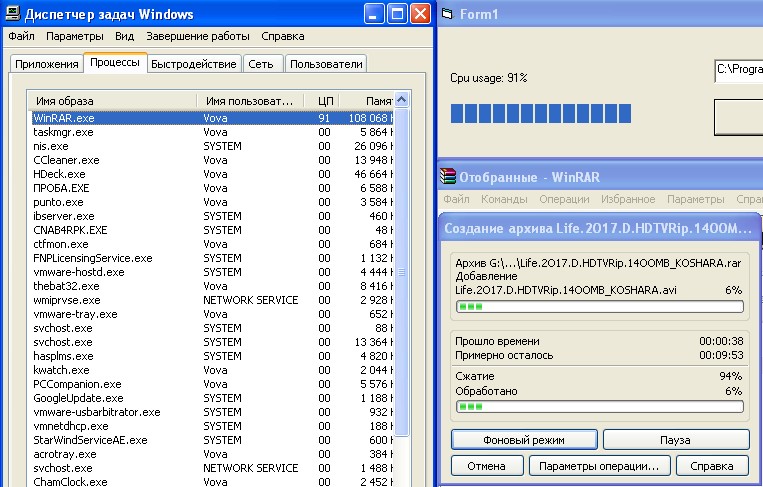Viewport: 763px width, 487px height.
Task: Click the WinRAR books icon in title bar
Action: [x=448, y=177]
